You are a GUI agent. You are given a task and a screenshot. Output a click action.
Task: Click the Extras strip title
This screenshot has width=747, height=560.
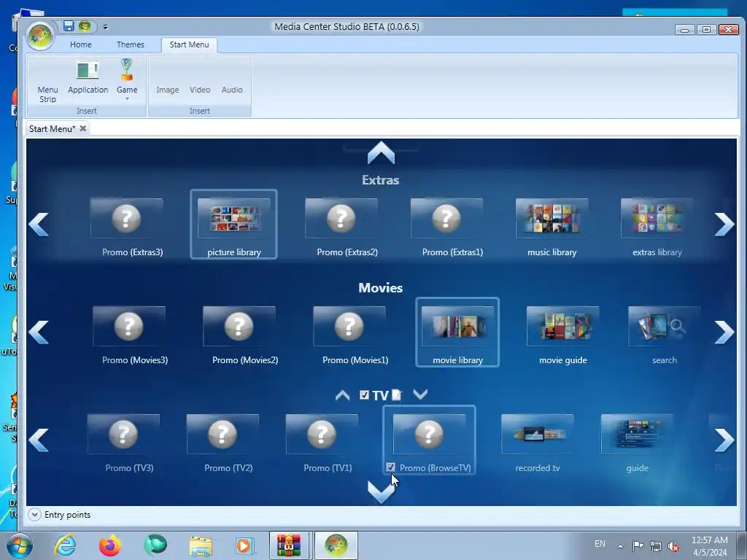380,180
